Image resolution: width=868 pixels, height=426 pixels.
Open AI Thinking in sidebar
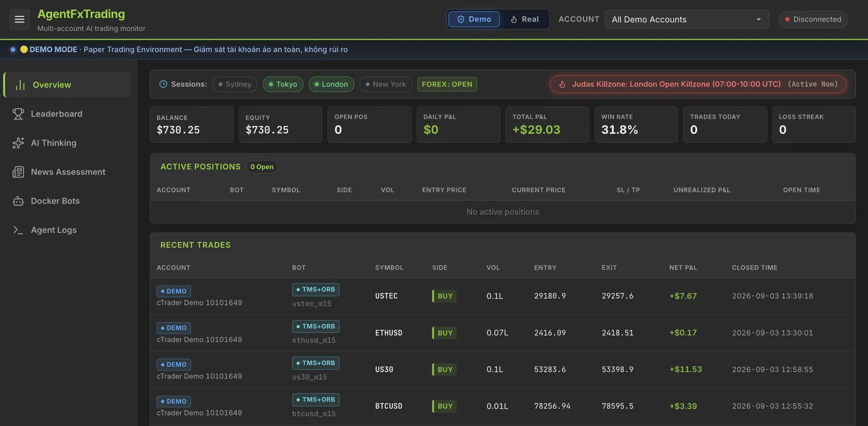[x=68, y=143]
